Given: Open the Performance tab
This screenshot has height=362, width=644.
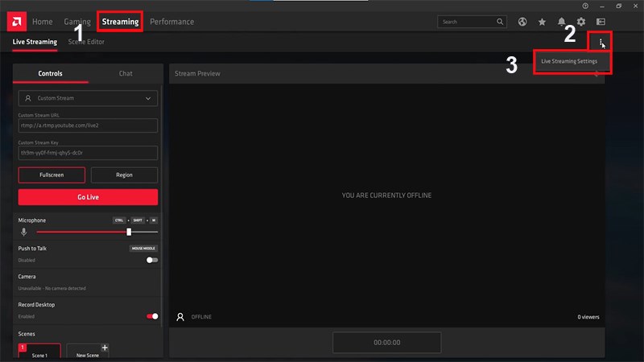Looking at the screenshot, I should pos(171,22).
